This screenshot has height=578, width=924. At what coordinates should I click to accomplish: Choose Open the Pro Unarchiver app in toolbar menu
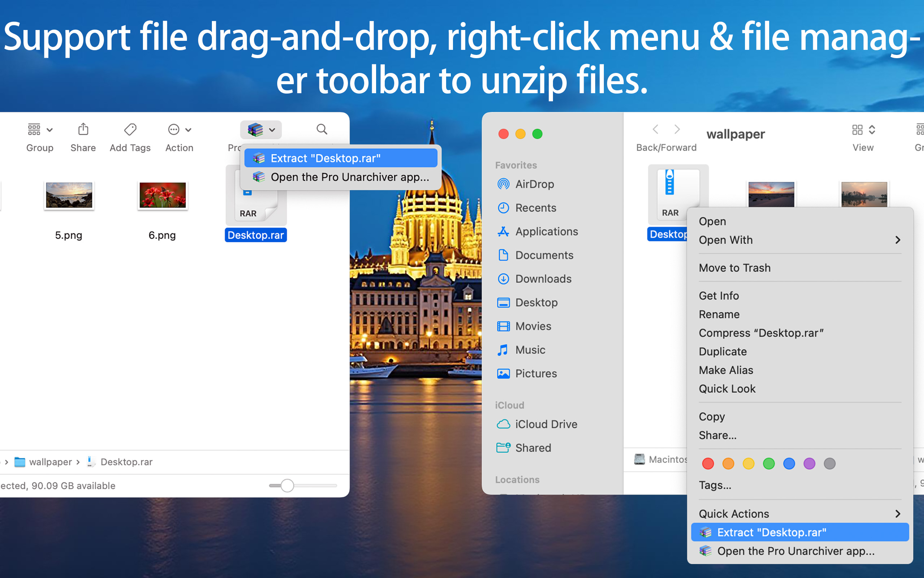tap(341, 177)
